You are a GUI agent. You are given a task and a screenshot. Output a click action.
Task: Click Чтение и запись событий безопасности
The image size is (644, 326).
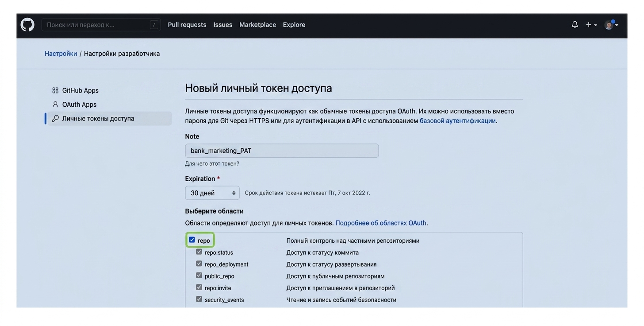click(x=341, y=300)
